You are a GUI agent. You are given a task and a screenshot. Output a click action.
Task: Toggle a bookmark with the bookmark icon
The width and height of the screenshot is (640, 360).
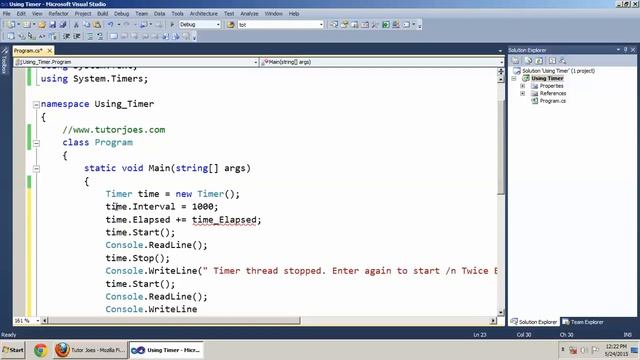[114, 37]
